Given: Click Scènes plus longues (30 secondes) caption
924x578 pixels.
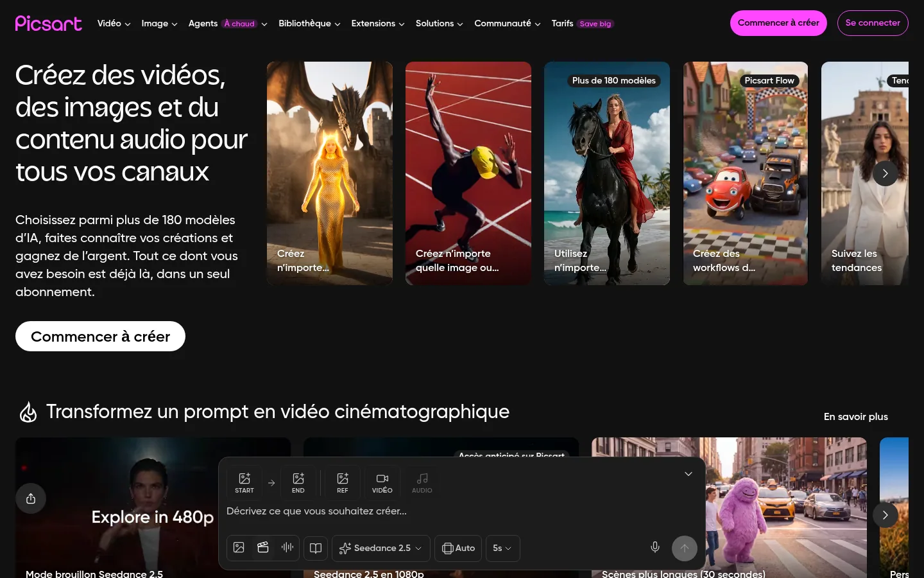Looking at the screenshot, I should pos(683,574).
